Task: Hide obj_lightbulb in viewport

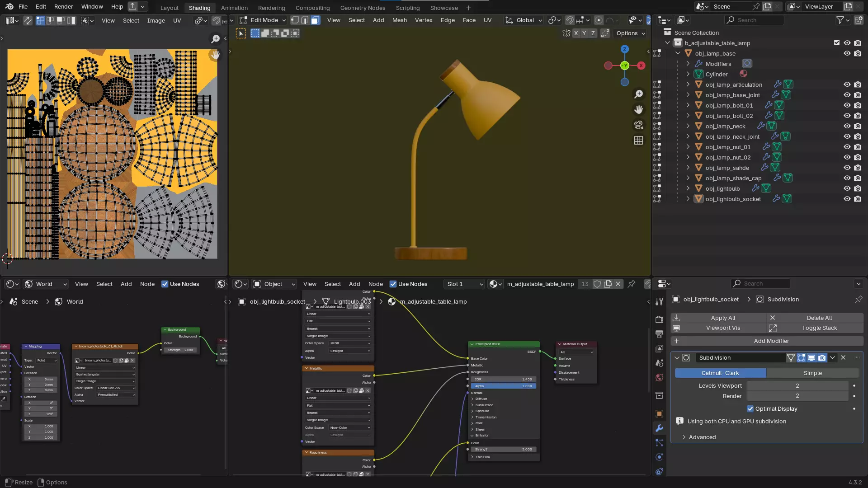Action: pyautogui.click(x=847, y=188)
